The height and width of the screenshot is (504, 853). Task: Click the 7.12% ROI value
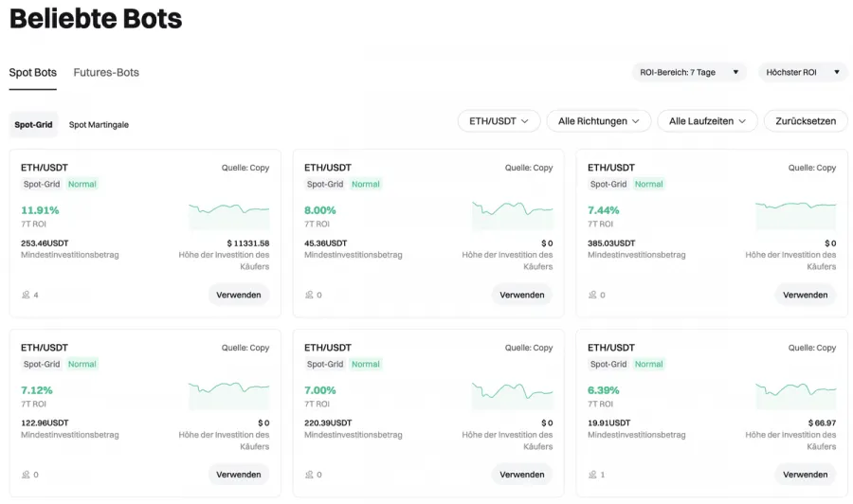(36, 390)
